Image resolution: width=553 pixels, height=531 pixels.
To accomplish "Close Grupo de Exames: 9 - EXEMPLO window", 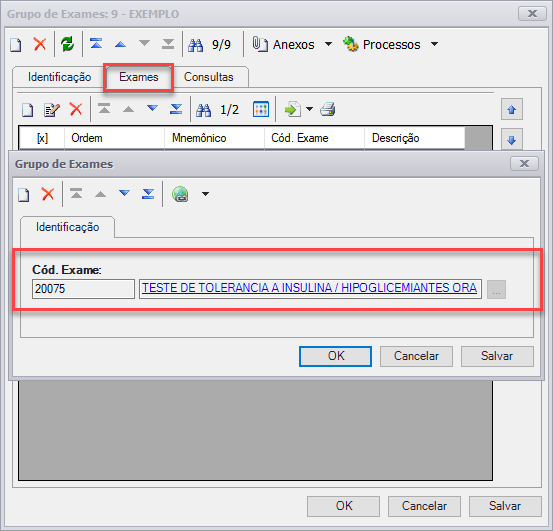I will pos(532,14).
